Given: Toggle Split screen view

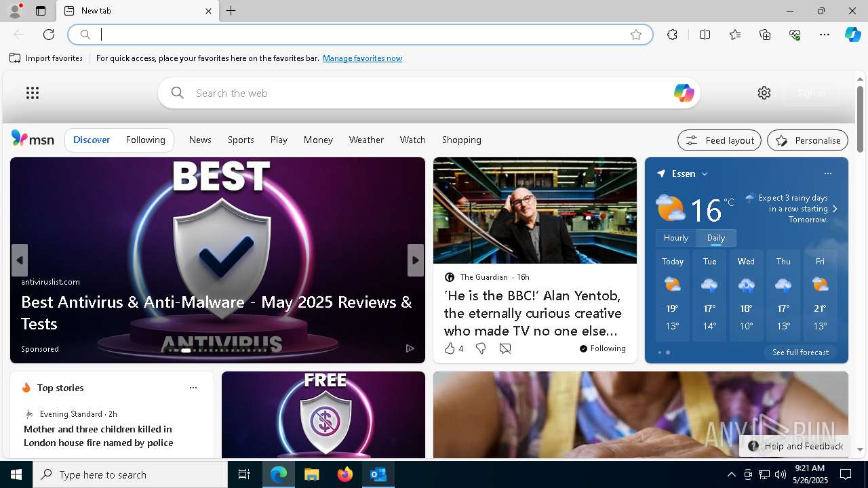Looking at the screenshot, I should pos(705,35).
